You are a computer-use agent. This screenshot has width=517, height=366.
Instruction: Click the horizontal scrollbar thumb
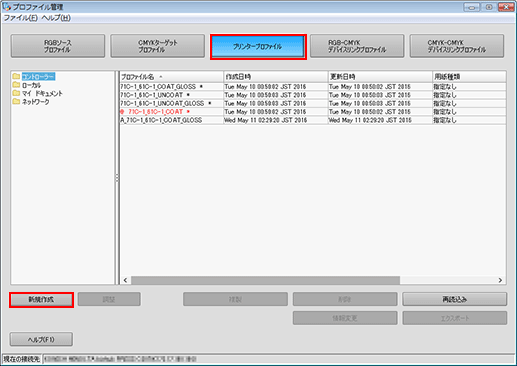coord(265,280)
